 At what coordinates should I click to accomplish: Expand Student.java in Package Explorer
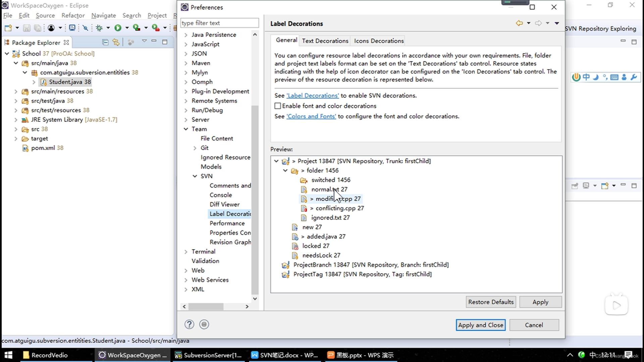tap(34, 82)
